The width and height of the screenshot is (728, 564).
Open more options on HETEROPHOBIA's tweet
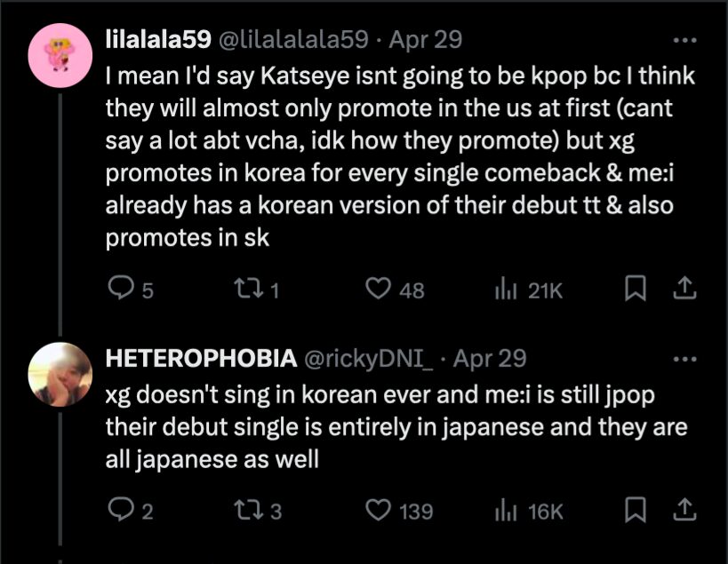685,359
